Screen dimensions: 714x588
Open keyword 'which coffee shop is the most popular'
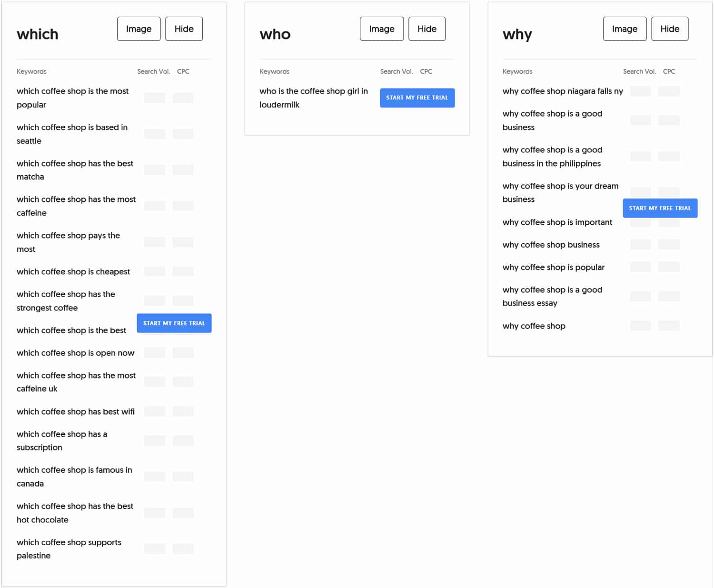72,98
